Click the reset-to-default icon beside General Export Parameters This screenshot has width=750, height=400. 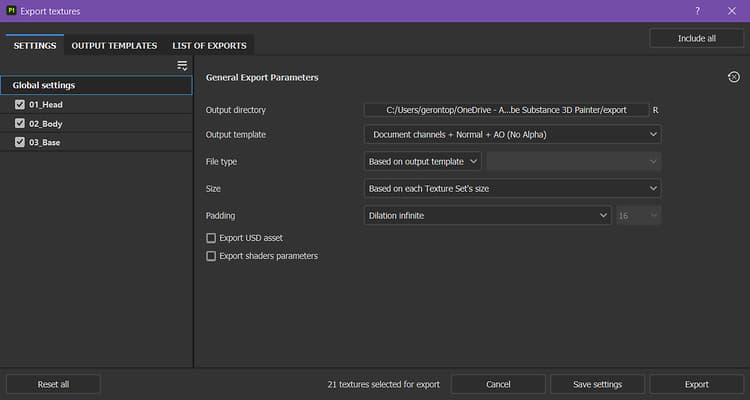[x=734, y=77]
